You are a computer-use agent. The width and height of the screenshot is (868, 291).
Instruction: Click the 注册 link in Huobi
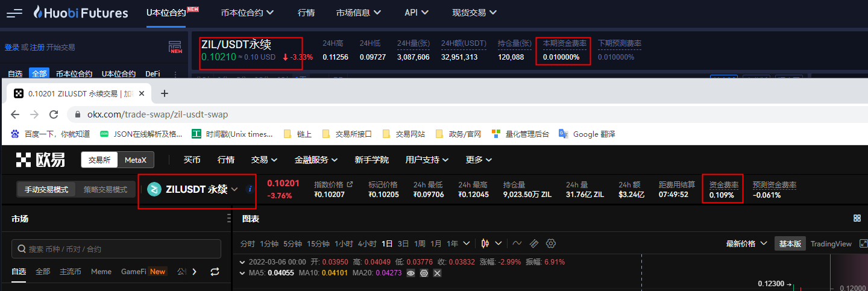pyautogui.click(x=37, y=47)
